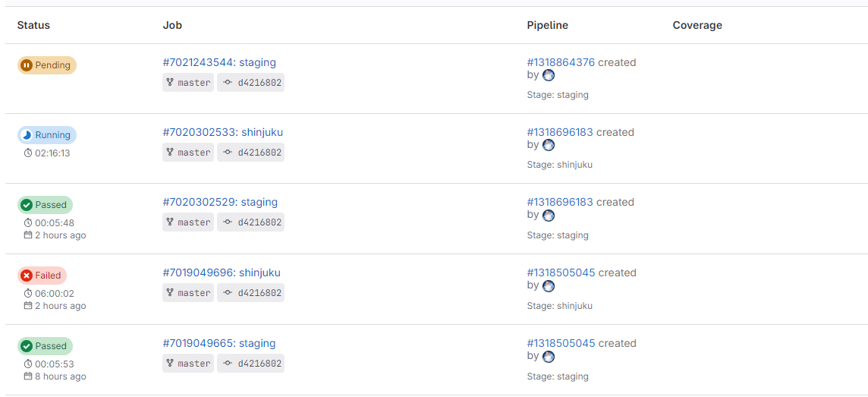
Task: Click master branch tag for job 7021243544
Action: coord(188,83)
